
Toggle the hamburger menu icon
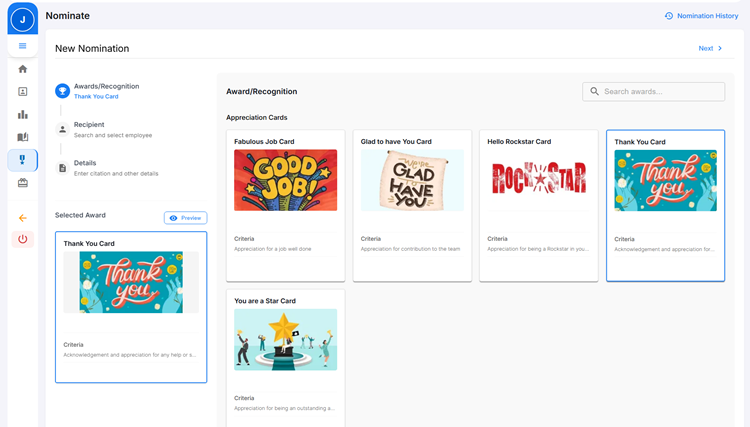pos(22,46)
